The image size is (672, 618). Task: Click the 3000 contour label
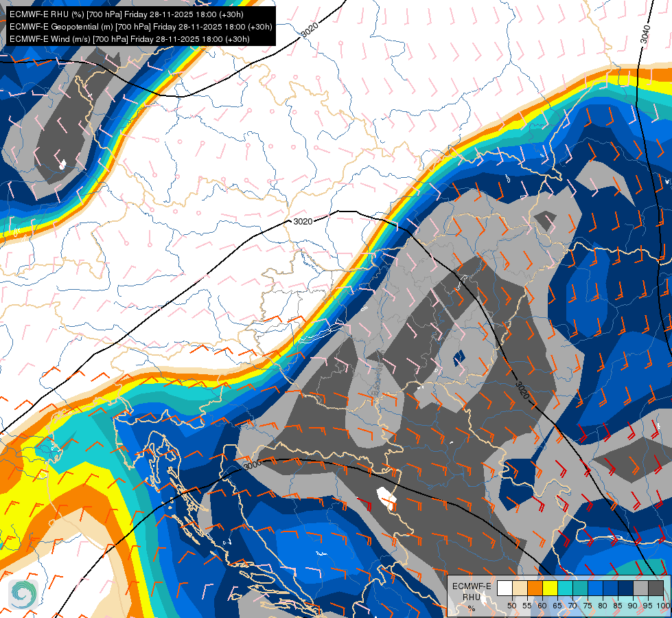252,465
